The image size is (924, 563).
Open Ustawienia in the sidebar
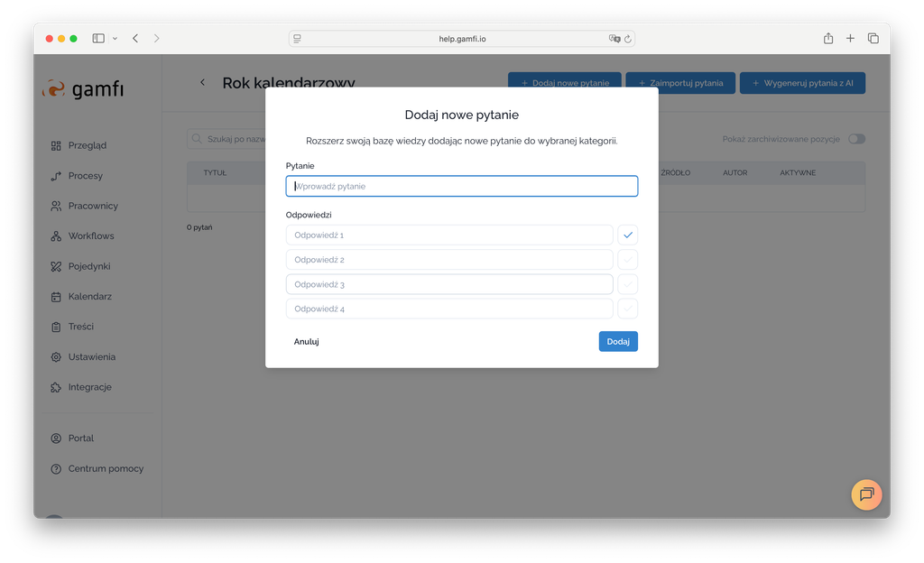[x=91, y=356]
